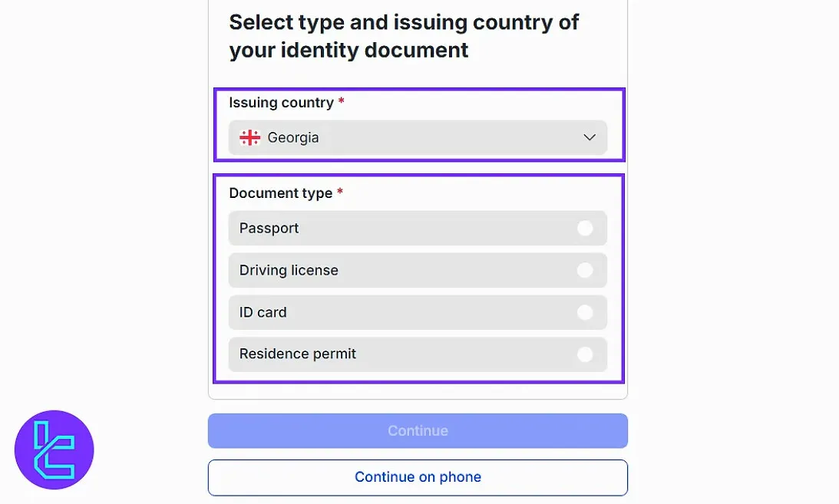Click the red asterisk beside Document type
The image size is (839, 504).
[340, 192]
